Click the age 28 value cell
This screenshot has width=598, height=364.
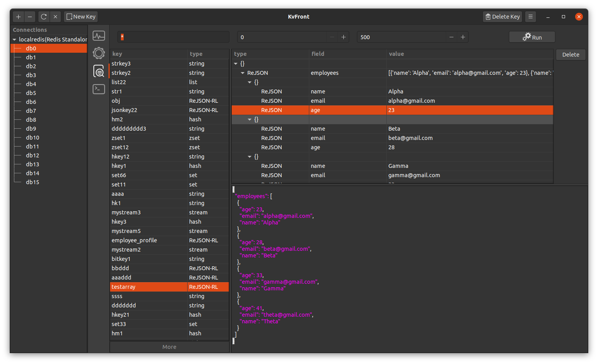coord(470,147)
